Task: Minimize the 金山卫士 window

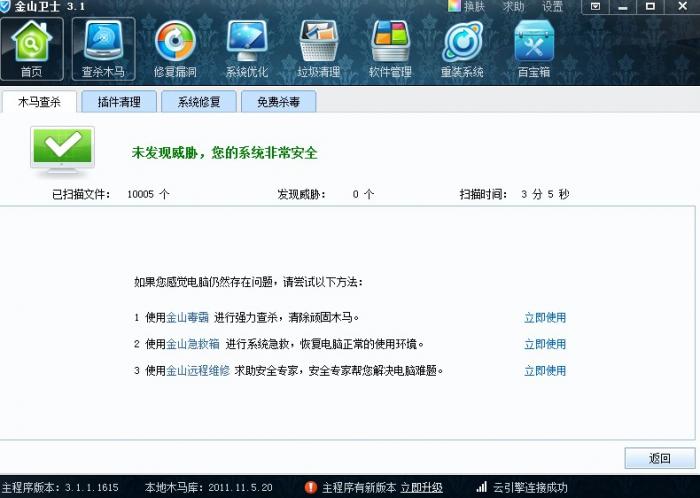Action: coord(623,7)
